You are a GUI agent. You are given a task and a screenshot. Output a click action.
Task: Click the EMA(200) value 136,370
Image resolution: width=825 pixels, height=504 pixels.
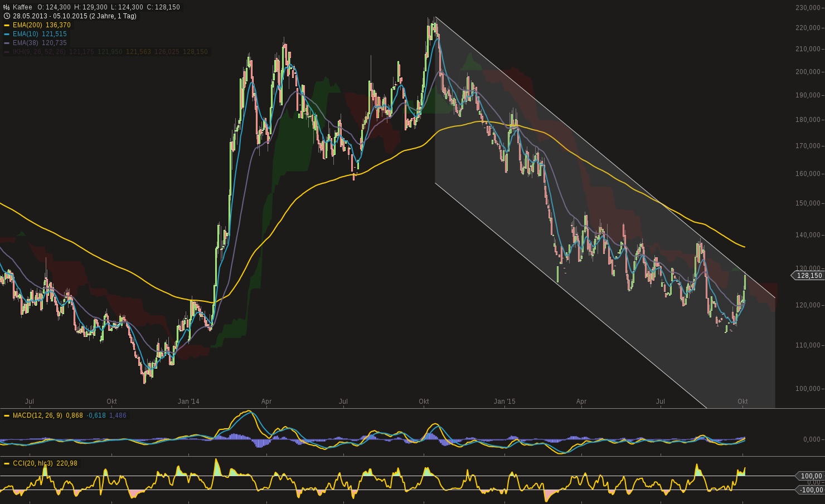[59, 25]
